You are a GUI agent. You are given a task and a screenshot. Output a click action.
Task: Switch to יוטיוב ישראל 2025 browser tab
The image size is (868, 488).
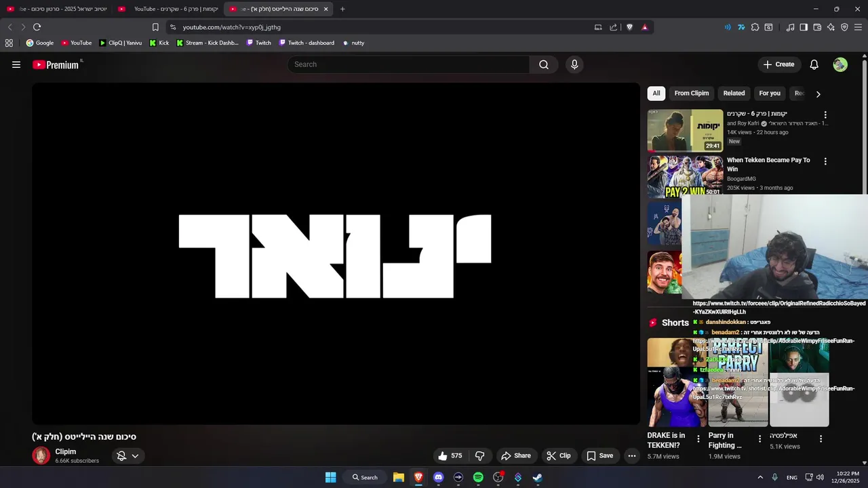(57, 9)
